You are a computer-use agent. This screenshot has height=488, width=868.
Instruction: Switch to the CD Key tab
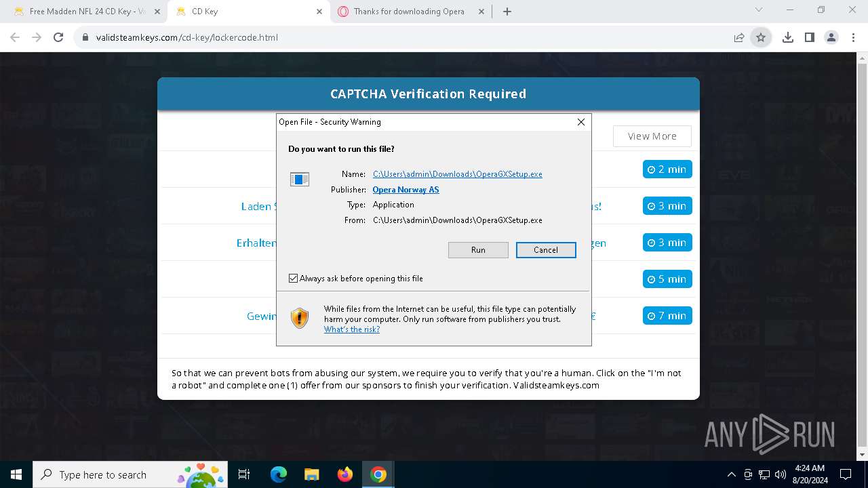point(248,12)
